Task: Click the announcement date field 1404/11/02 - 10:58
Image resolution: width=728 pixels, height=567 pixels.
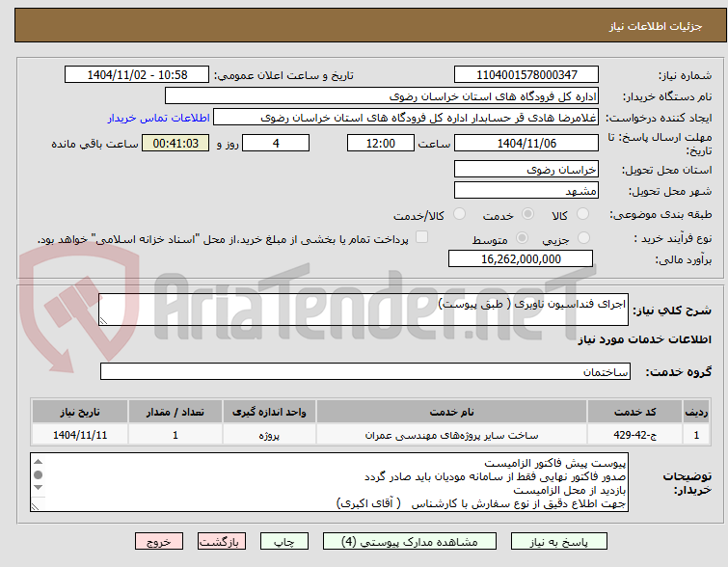Action: click(137, 75)
